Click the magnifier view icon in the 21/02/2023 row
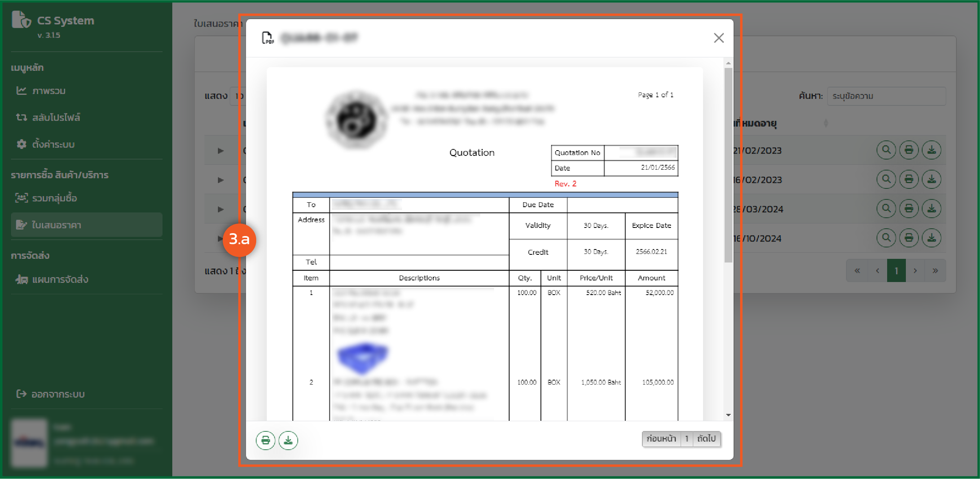The height and width of the screenshot is (479, 980). 886,150
